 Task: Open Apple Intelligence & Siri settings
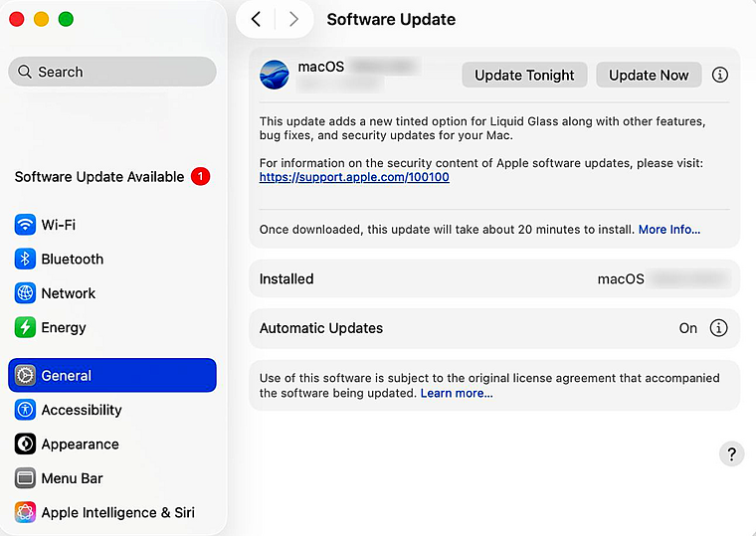112,512
